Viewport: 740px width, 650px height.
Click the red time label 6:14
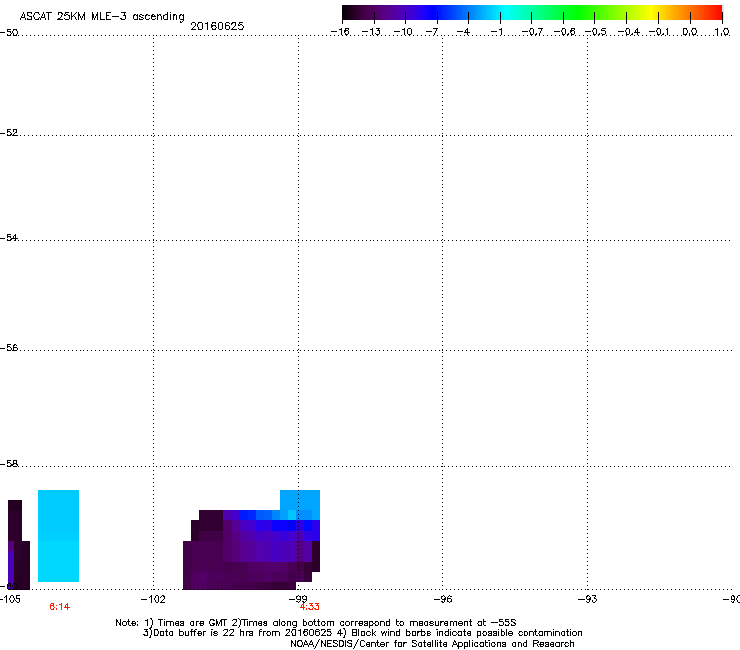[59, 607]
